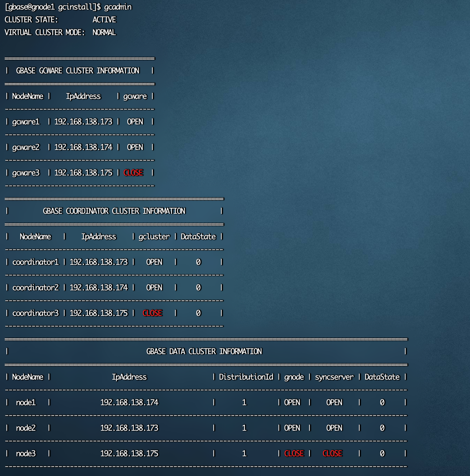This screenshot has height=476, width=470.
Task: Select the ACTIVE cluster state value
Action: coord(104,20)
